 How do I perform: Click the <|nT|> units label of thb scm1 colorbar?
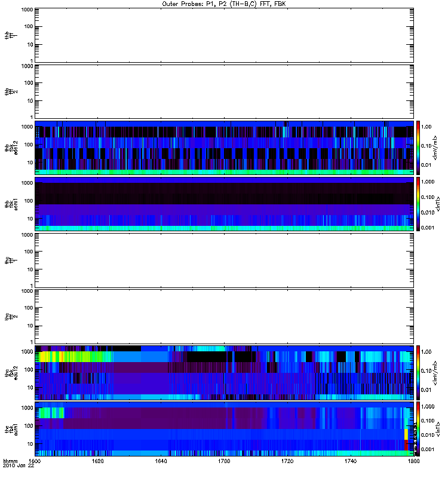(438, 204)
